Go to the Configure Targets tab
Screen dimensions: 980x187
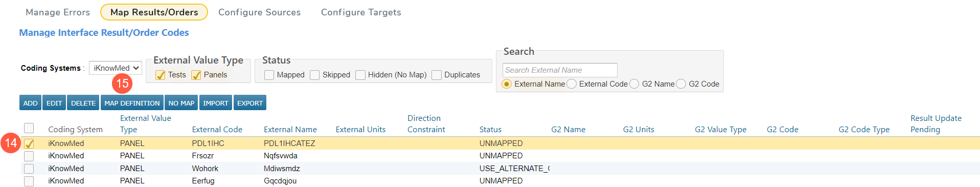[361, 12]
